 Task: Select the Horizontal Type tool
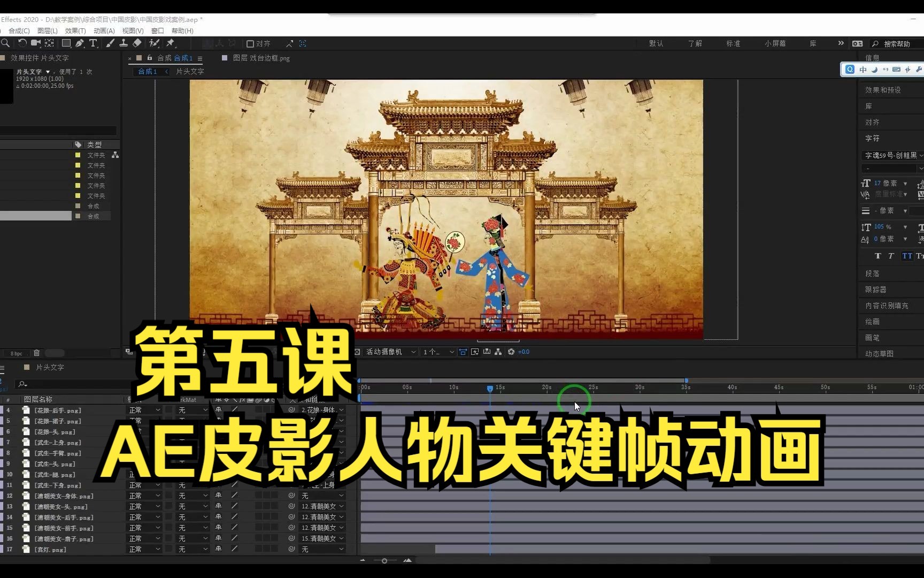93,43
